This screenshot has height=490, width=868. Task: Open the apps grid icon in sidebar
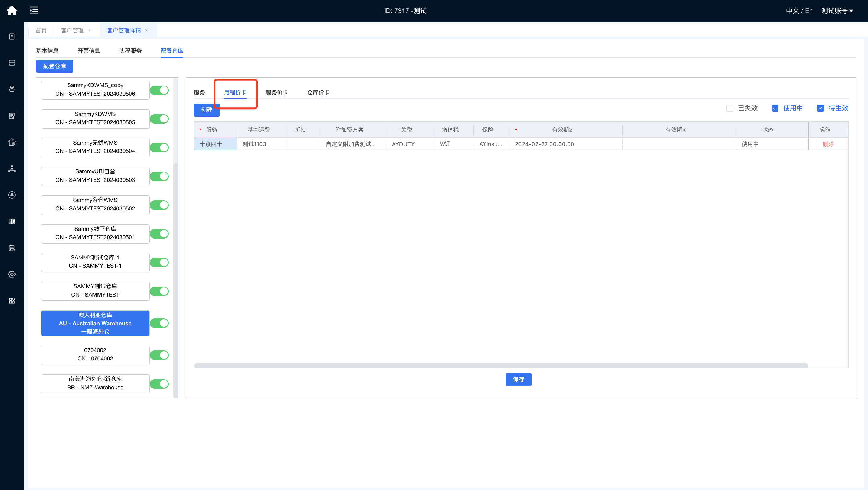tap(12, 301)
